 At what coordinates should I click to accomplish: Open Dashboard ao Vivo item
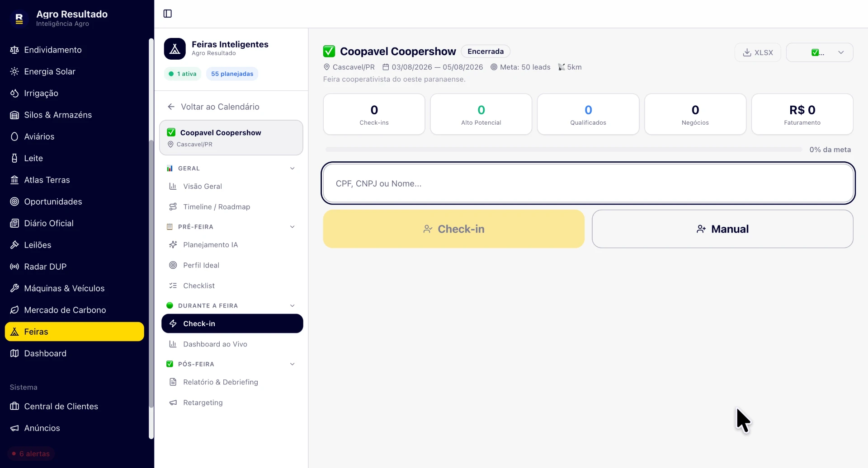(x=232, y=344)
